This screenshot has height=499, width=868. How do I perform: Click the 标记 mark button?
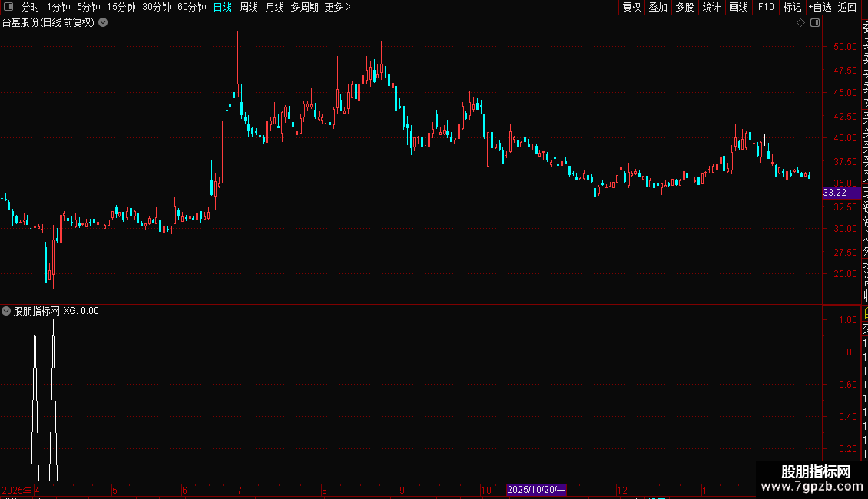tap(792, 7)
